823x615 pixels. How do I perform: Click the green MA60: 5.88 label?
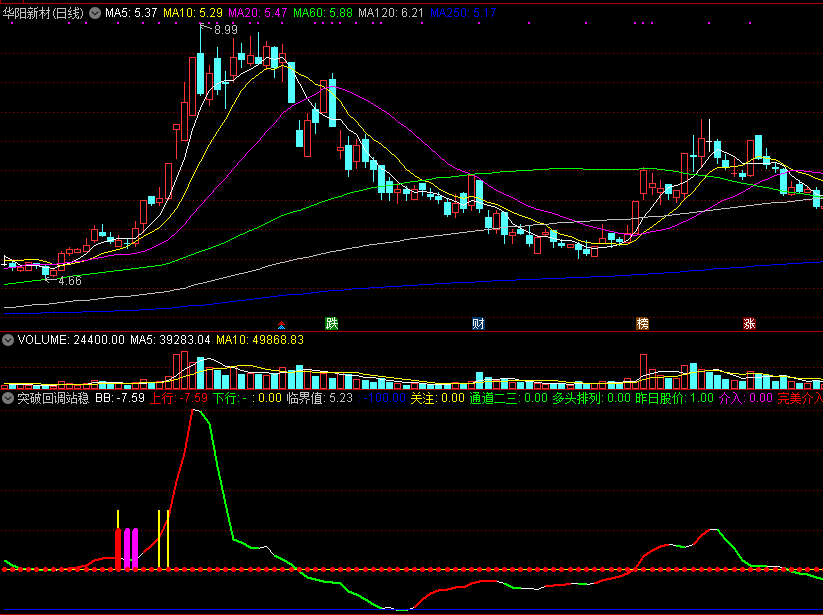pyautogui.click(x=323, y=13)
